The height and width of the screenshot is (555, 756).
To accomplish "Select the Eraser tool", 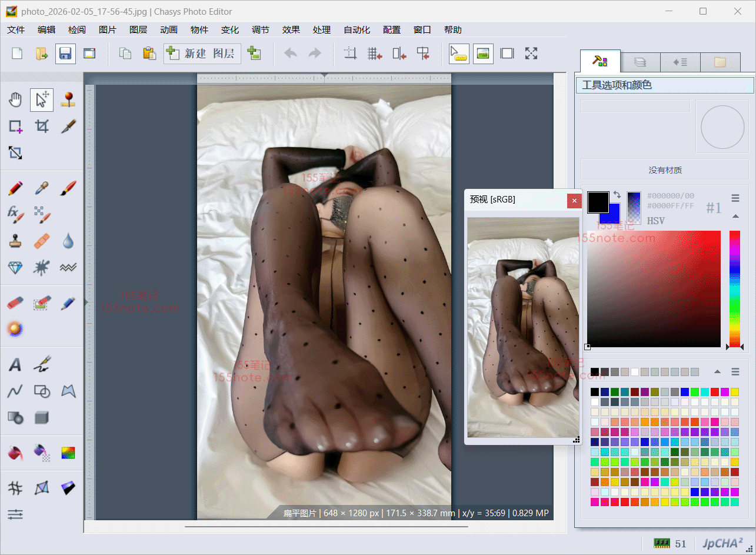I will pos(15,303).
